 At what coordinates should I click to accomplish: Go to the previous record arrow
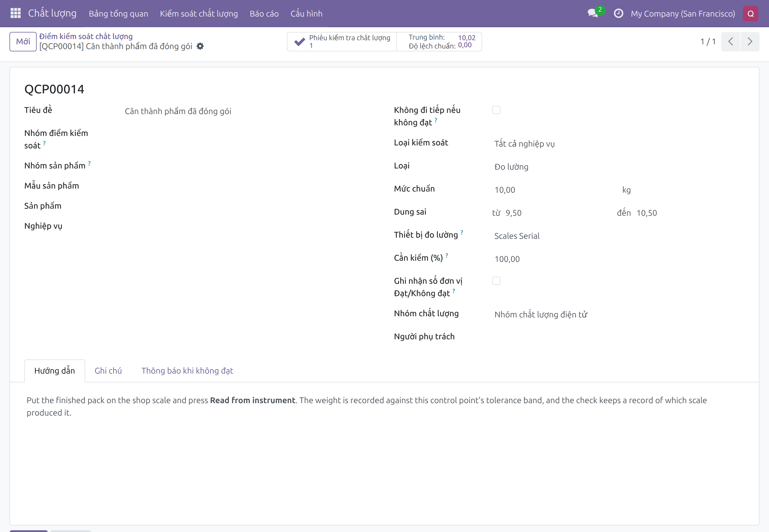coord(730,42)
